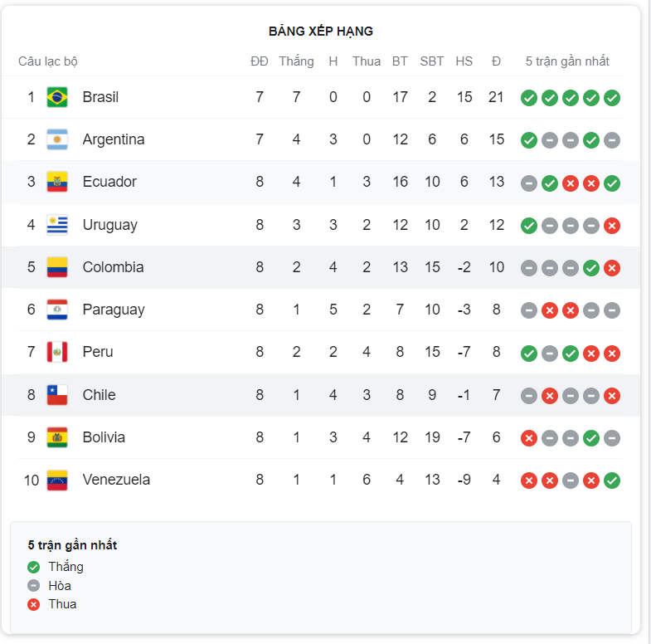Click the Venezuela flag icon
Viewport: 651px width, 644px height.
[57, 481]
